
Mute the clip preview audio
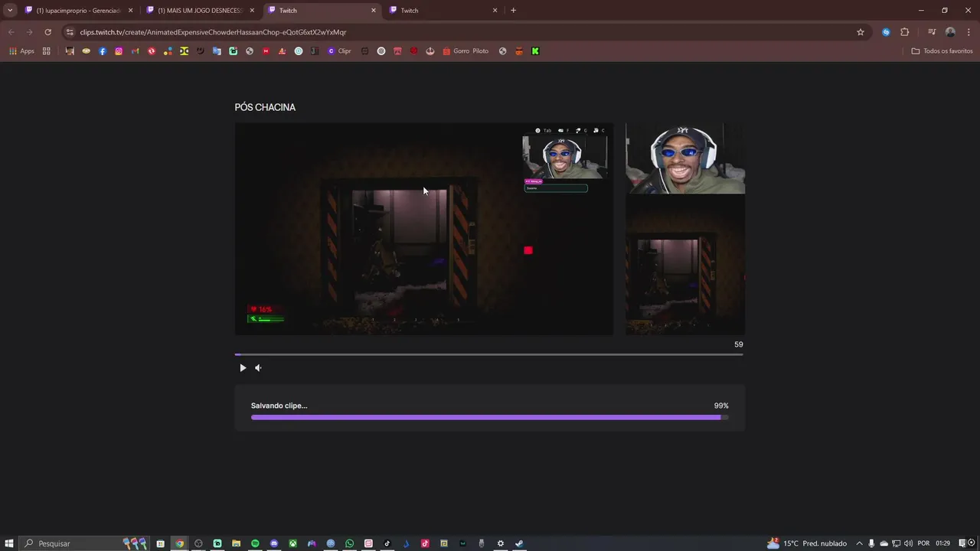[259, 368]
